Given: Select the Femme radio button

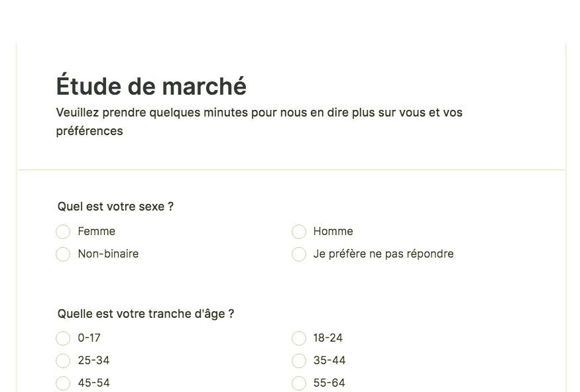Looking at the screenshot, I should 63,232.
